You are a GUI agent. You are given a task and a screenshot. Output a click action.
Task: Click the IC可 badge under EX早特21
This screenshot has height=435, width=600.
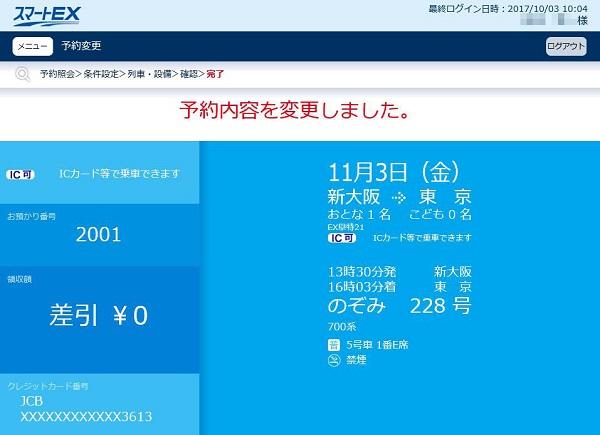[342, 239]
